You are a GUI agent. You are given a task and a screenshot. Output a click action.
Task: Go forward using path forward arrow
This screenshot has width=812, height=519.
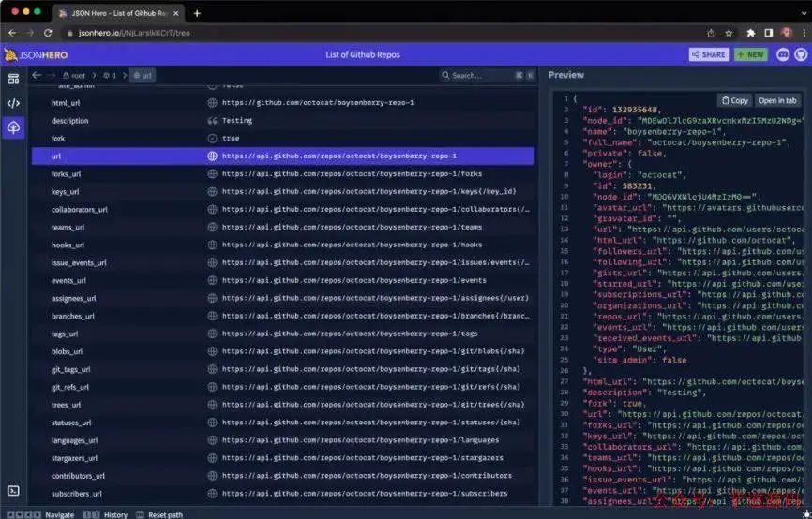[51, 76]
